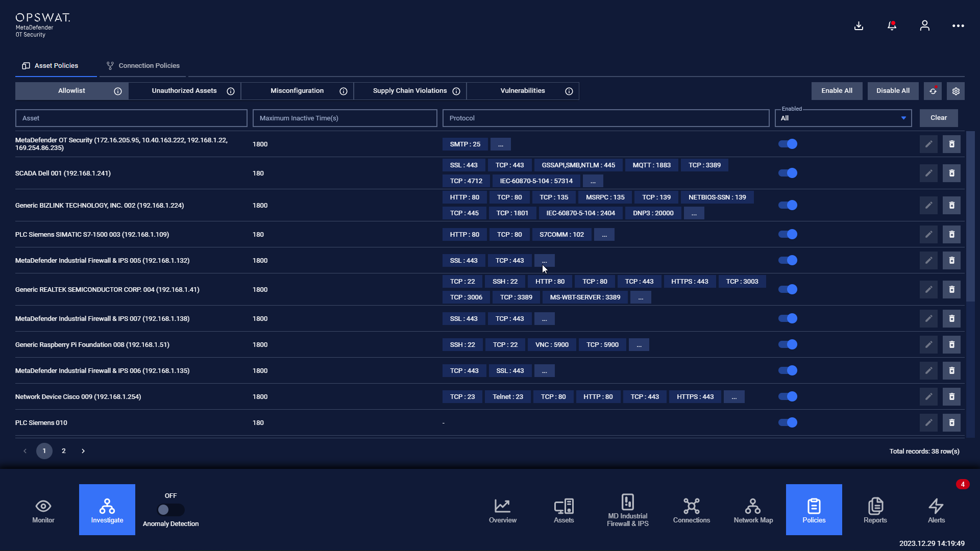This screenshot has width=980, height=551.
Task: Switch to Asset Policies tab
Action: [x=56, y=66]
